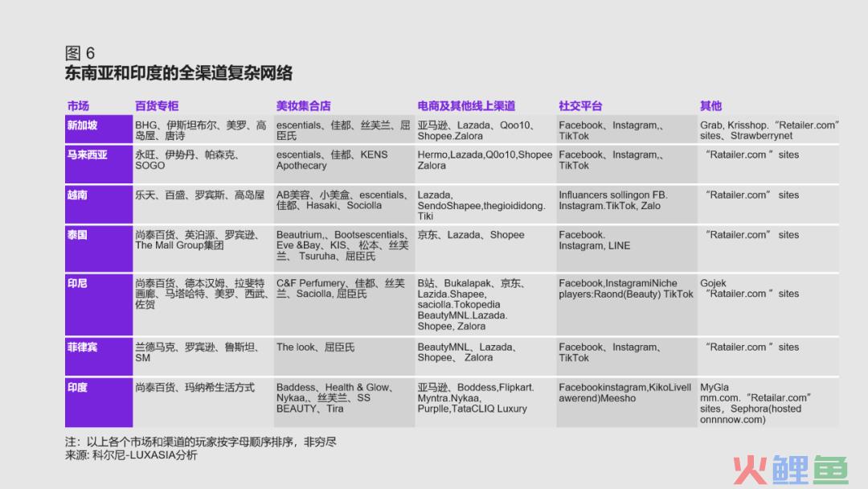868x489 pixels.
Task: Select the "印尼" row header
Action: pyautogui.click(x=99, y=305)
